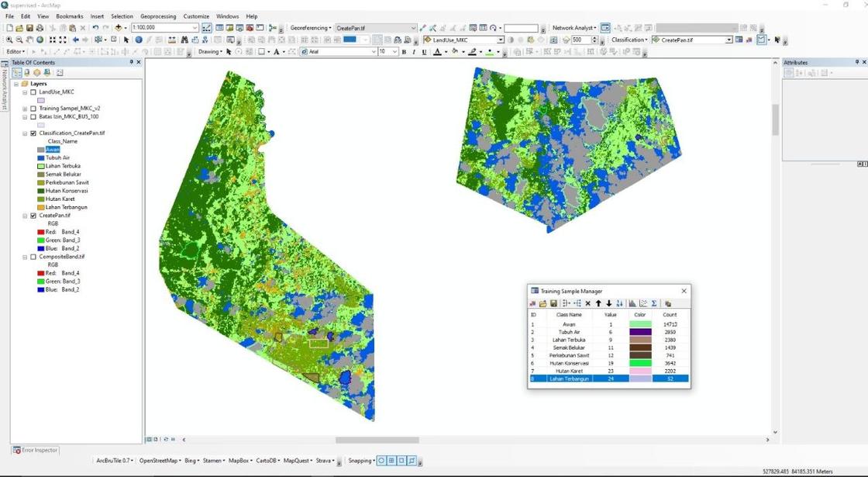Toggle italic text formatting
The height and width of the screenshot is (477, 868).
coord(414,51)
